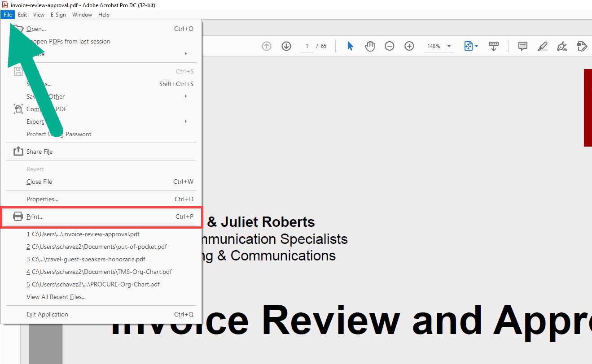Zoom in with plus icon

click(x=409, y=46)
